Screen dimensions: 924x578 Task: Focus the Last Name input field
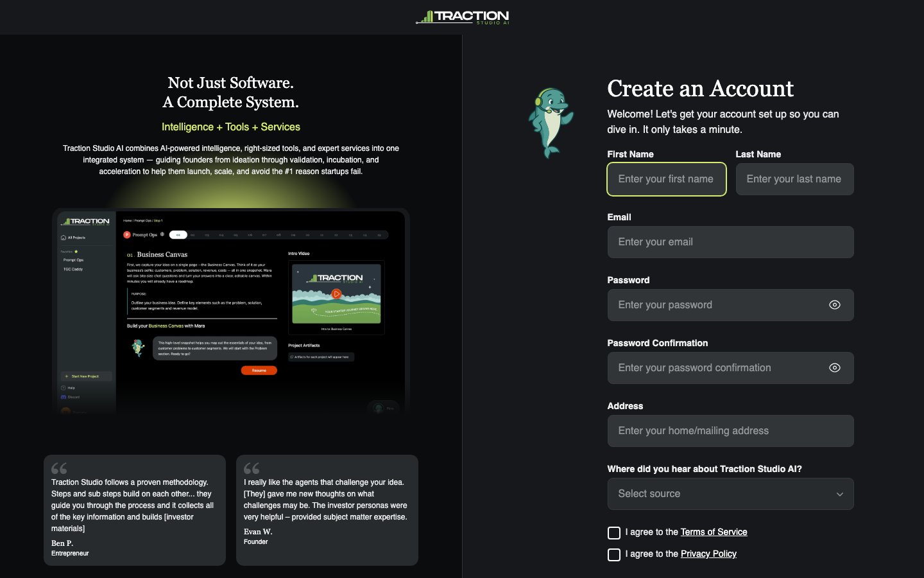pos(794,179)
